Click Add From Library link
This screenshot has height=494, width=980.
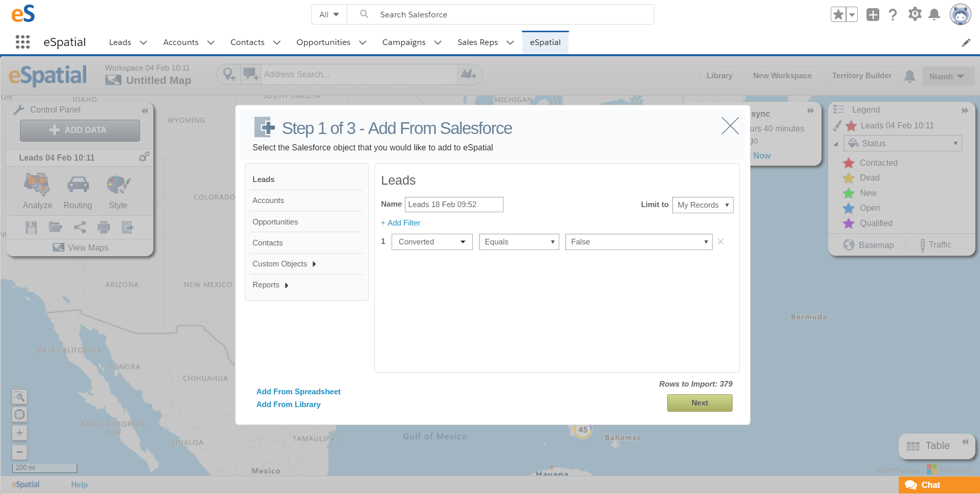(x=288, y=405)
